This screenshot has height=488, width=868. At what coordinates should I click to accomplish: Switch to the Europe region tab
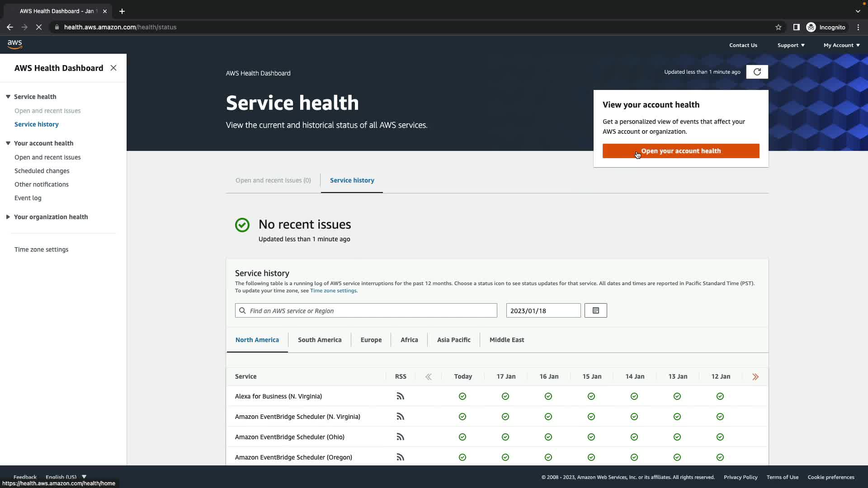[x=371, y=340]
